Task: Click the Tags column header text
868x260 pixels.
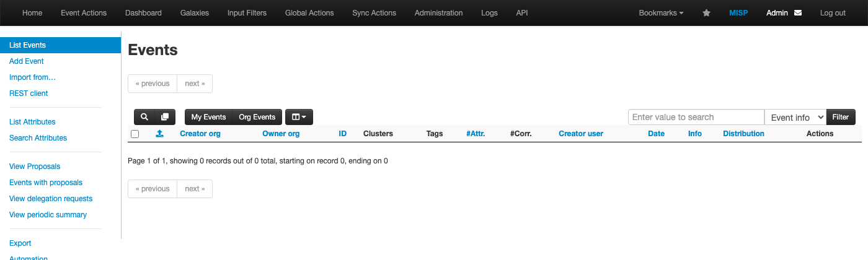Action: click(435, 134)
